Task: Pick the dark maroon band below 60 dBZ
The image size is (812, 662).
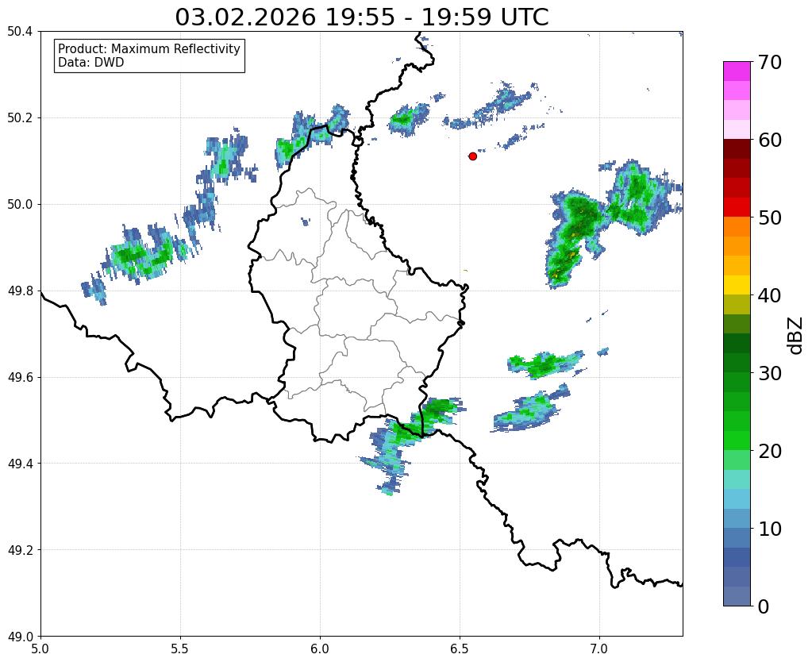Action: click(x=737, y=149)
